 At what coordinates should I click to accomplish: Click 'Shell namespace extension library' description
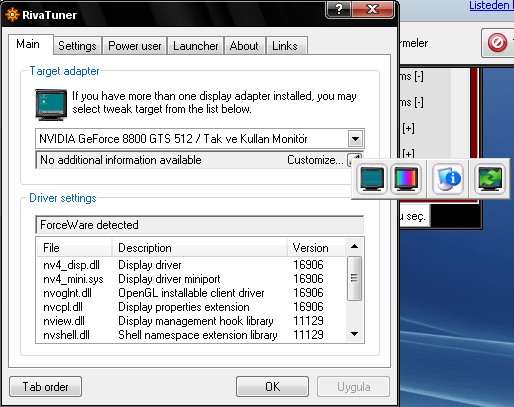point(198,335)
